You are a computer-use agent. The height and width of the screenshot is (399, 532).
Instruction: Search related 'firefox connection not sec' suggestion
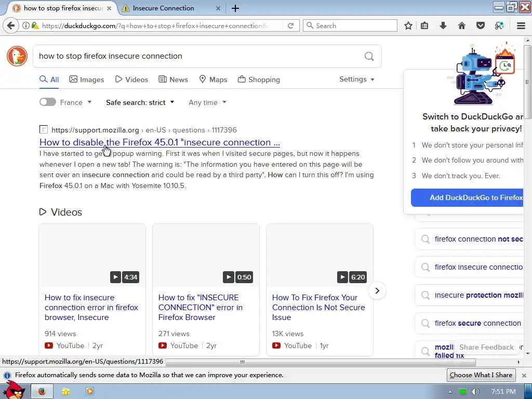click(x=470, y=239)
